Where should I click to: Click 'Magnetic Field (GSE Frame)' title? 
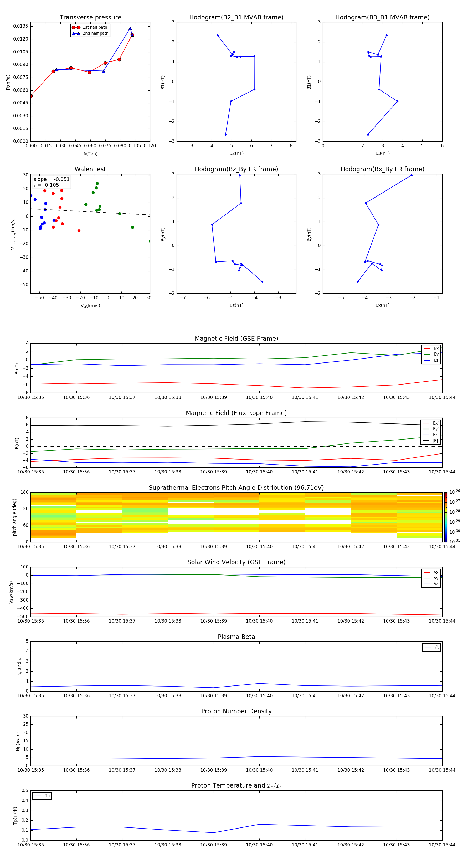(x=236, y=339)
